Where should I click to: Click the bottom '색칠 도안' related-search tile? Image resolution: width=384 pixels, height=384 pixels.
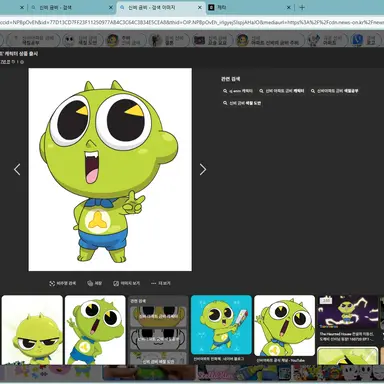(158, 358)
